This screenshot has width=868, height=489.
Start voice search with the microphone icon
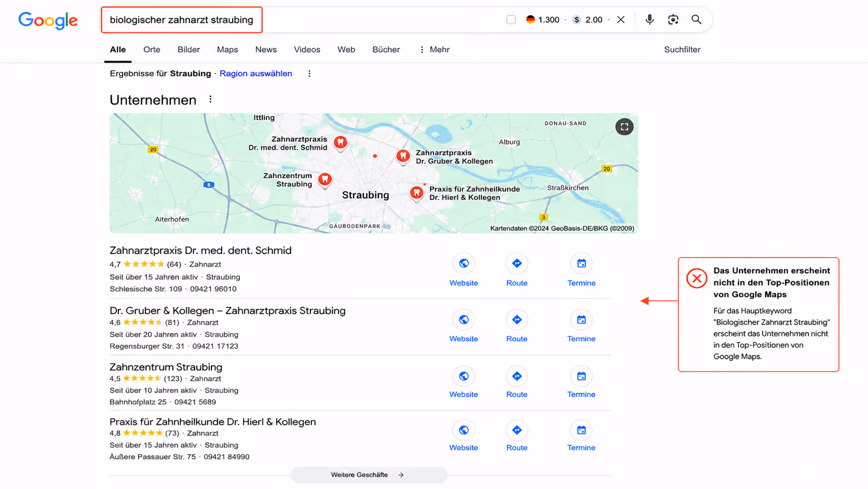coord(649,20)
